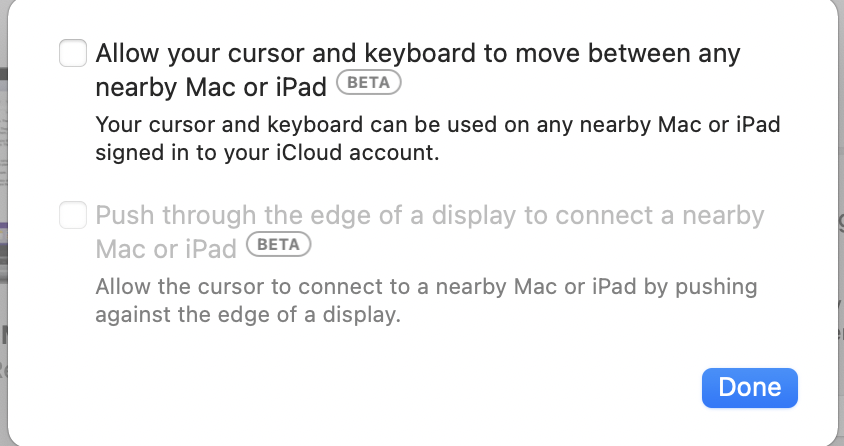
Task: Toggle the Push through the edge checkbox
Action: tap(73, 215)
